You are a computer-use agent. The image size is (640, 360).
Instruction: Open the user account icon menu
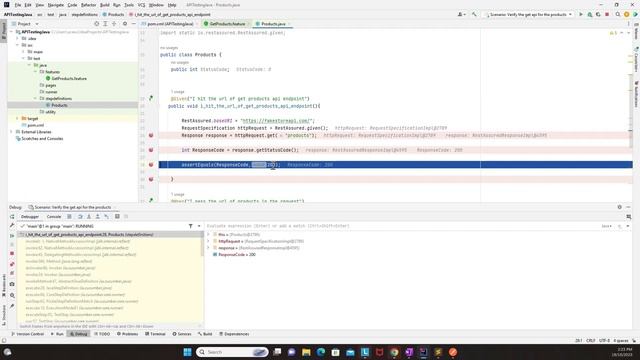461,14
